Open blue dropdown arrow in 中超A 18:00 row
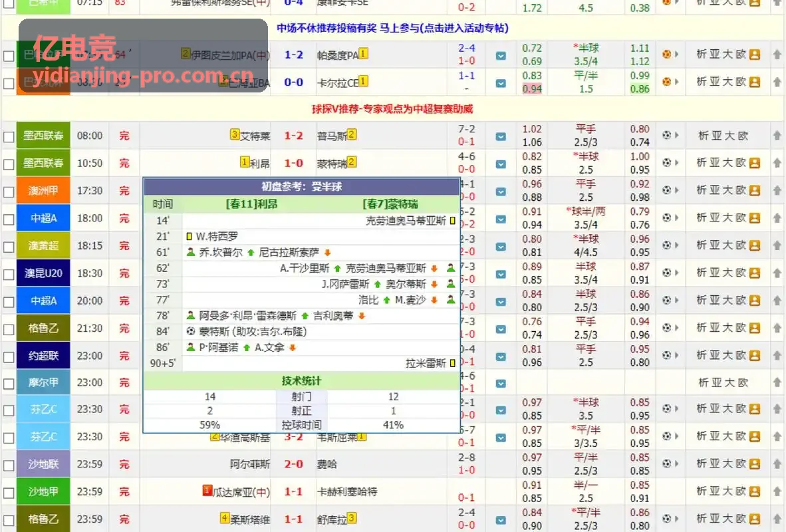Screen dimensions: 786x532 (x=500, y=219)
